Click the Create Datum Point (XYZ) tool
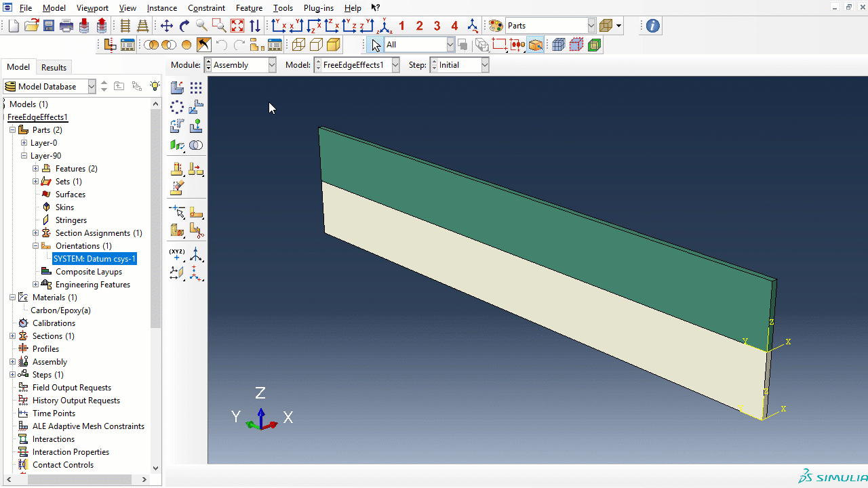868x488 pixels. point(177,254)
